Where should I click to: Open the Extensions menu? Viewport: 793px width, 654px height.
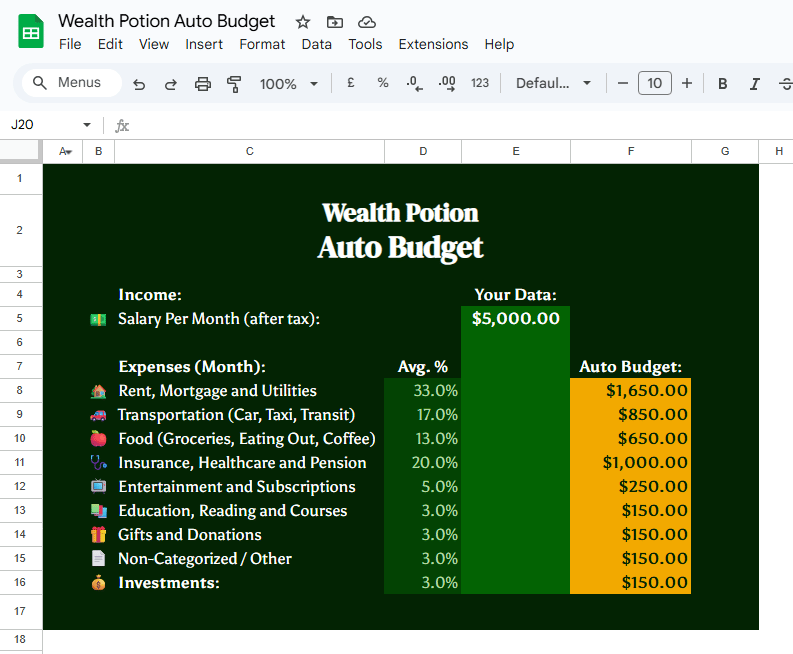[433, 44]
